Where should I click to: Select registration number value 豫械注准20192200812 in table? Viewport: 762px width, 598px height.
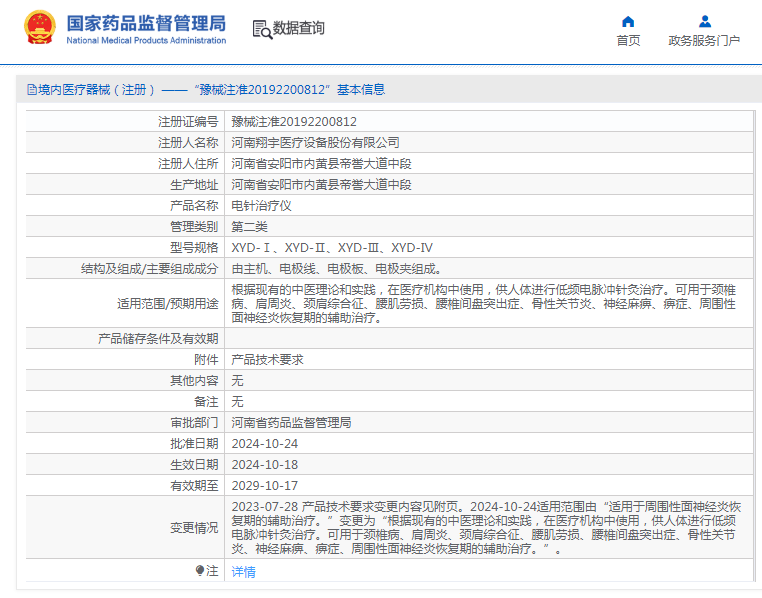[x=294, y=121]
